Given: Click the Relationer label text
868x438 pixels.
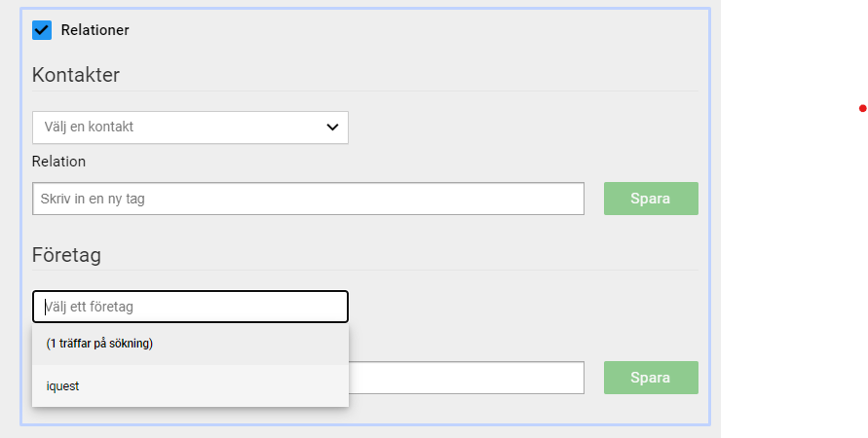Looking at the screenshot, I should [x=94, y=30].
